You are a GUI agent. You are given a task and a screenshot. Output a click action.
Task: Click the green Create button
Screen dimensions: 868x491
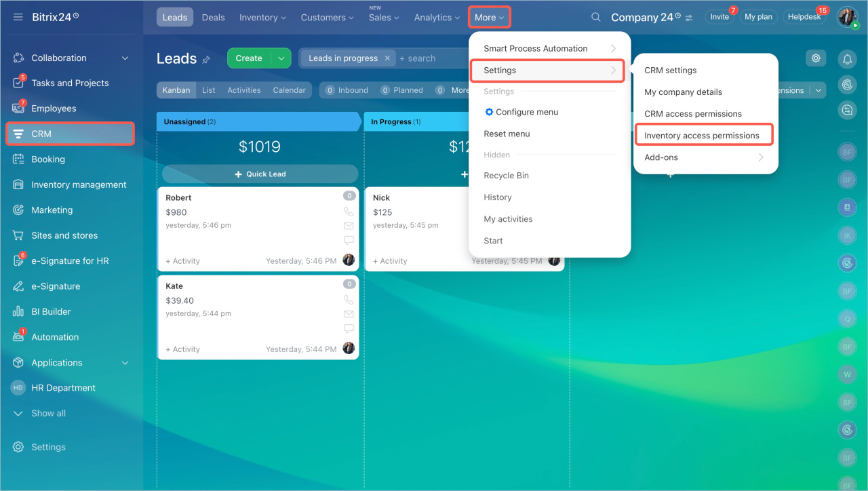coord(249,58)
